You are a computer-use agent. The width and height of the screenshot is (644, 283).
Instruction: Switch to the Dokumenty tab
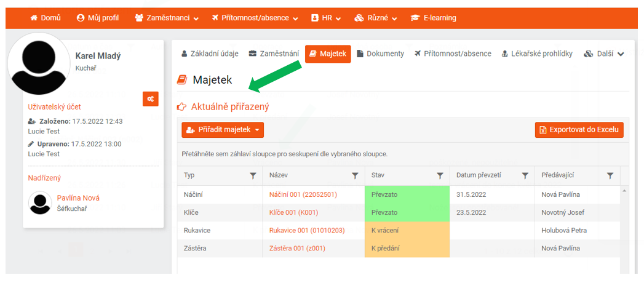pos(380,54)
